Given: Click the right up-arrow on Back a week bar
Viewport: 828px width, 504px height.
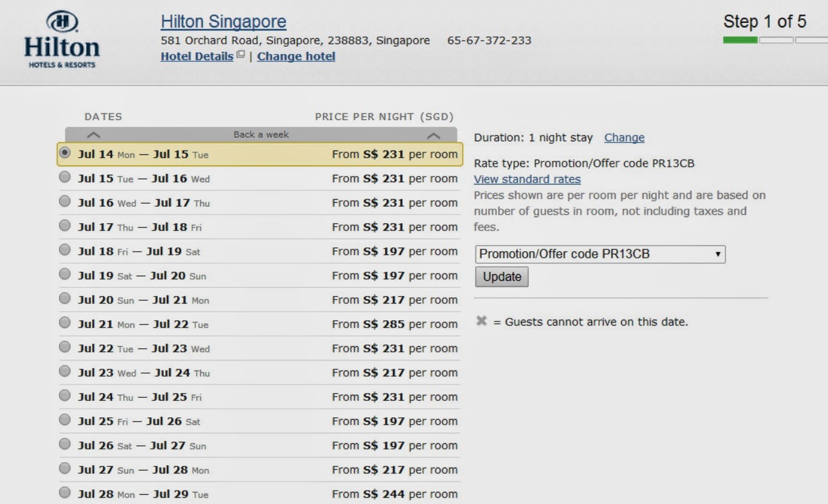Looking at the screenshot, I should click(x=433, y=135).
